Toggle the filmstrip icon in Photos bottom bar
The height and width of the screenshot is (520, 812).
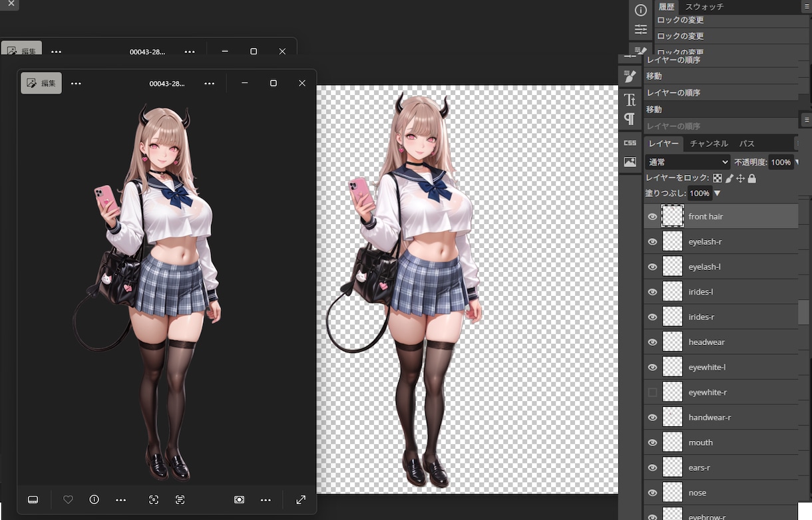coord(33,499)
